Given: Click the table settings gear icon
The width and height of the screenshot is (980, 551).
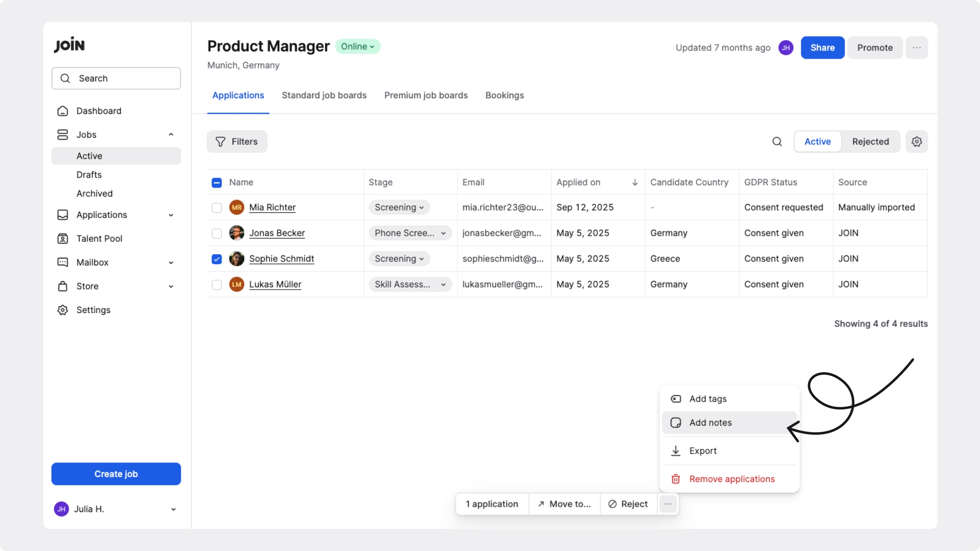Looking at the screenshot, I should pos(917,142).
